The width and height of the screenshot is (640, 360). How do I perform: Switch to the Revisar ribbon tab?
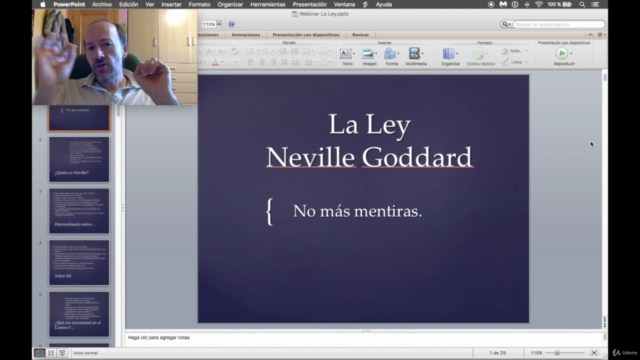pyautogui.click(x=360, y=35)
